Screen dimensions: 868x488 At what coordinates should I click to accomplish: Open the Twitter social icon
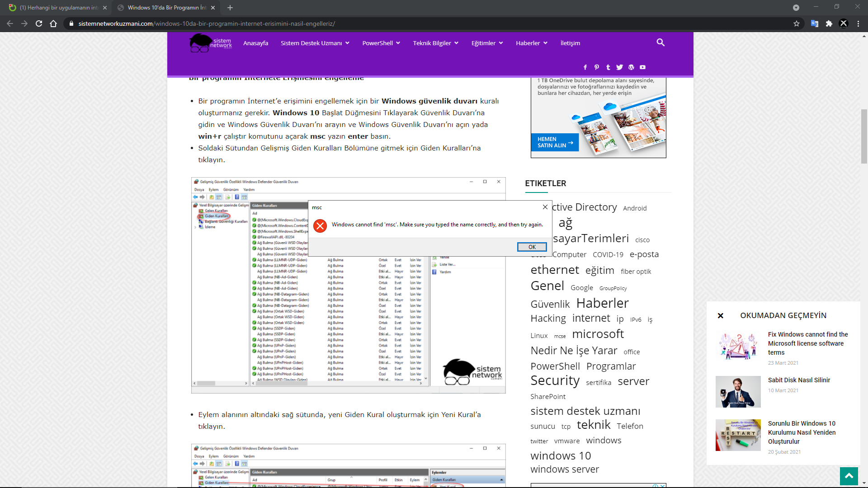(619, 67)
